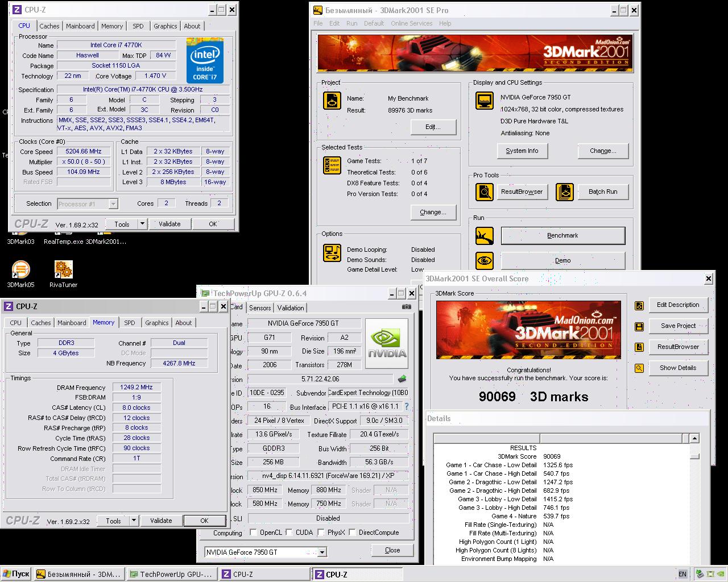Click the Edit Description icon in score window
Image resolution: width=728 pixels, height=582 pixels.
(x=639, y=305)
